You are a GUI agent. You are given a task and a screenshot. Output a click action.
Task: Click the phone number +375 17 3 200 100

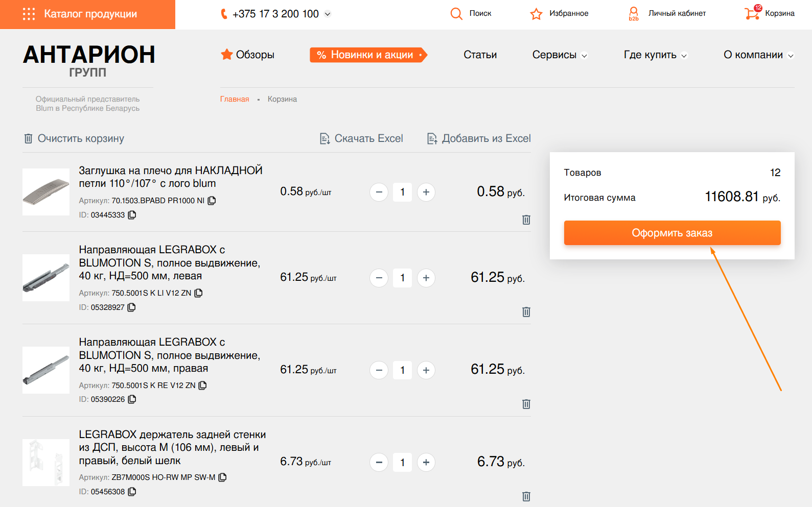pyautogui.click(x=275, y=14)
